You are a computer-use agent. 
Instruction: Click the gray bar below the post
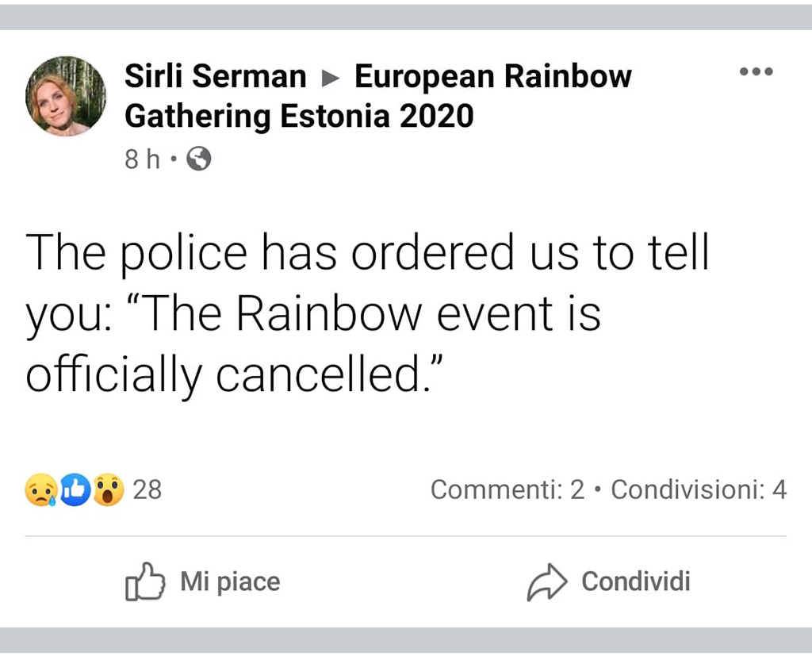406,641
